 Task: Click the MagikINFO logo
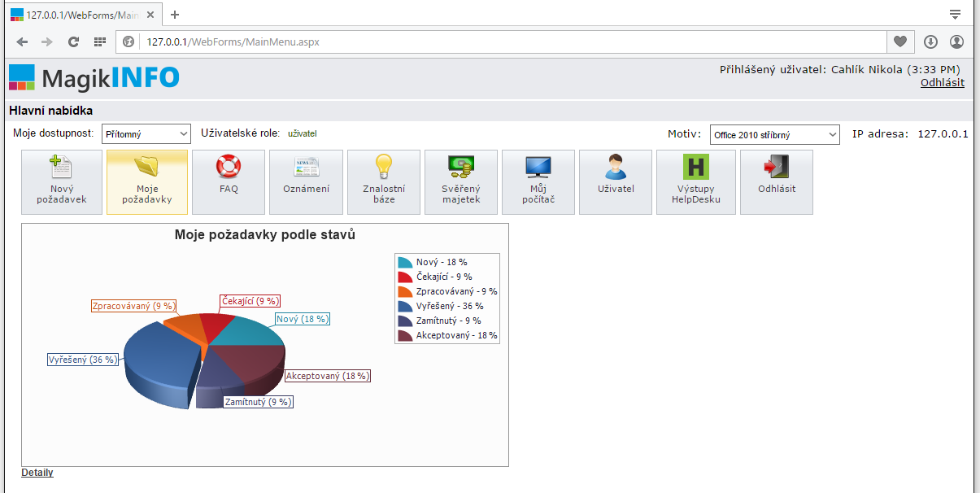[94, 78]
